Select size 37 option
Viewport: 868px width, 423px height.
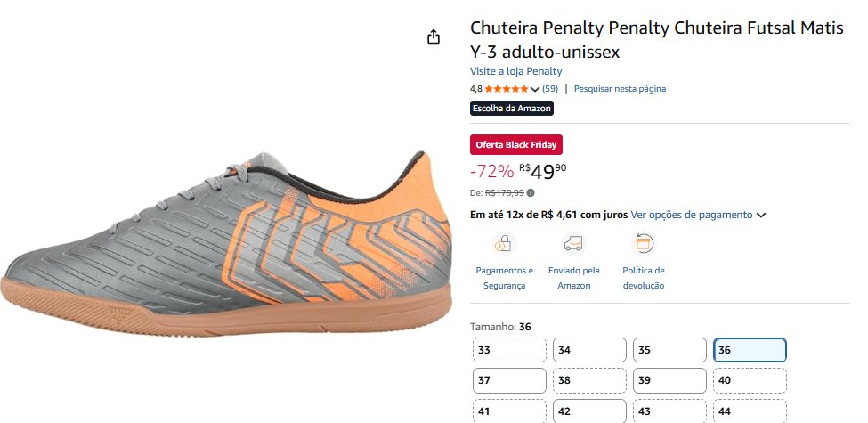(509, 380)
